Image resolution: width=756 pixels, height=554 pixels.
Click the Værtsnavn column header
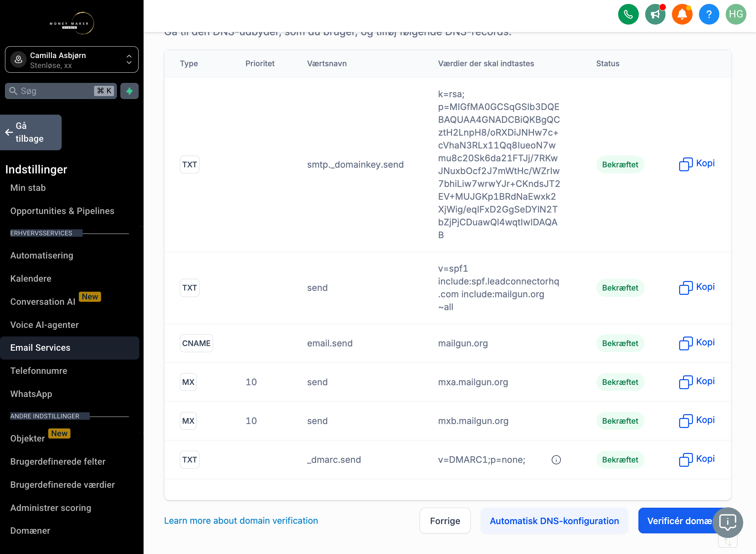coord(327,63)
